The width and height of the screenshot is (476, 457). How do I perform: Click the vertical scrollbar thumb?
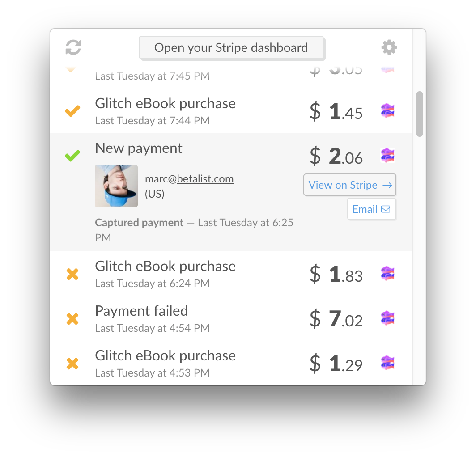[419, 114]
